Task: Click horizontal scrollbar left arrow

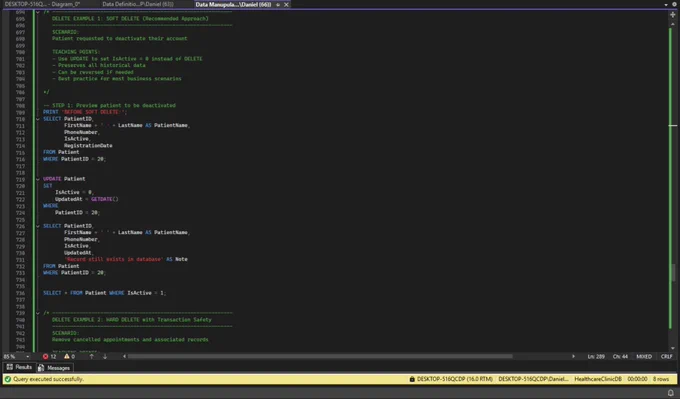Action: tap(124, 356)
